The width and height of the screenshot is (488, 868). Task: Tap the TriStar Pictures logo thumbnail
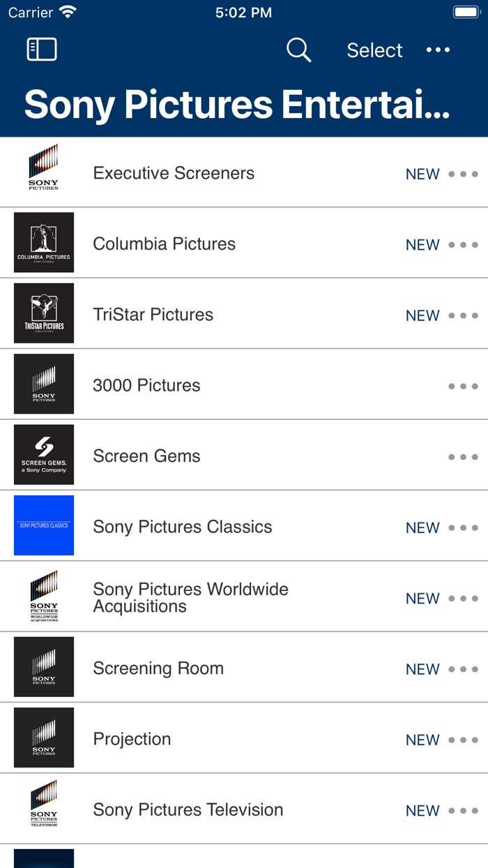[43, 313]
